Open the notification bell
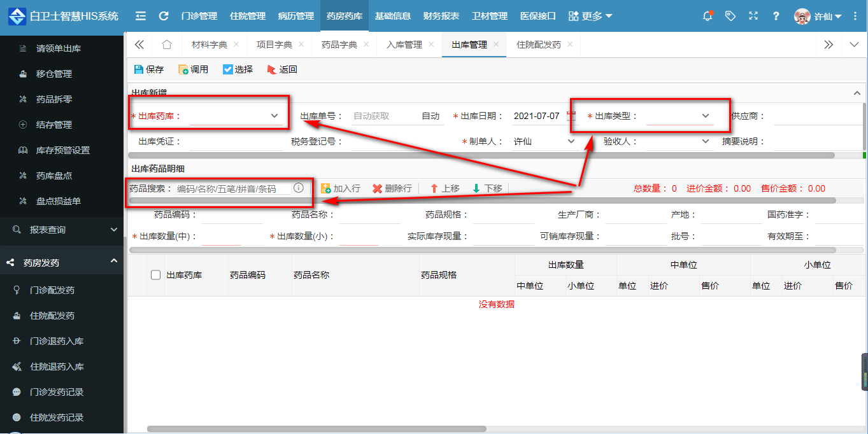The width and height of the screenshot is (868, 434). point(708,16)
